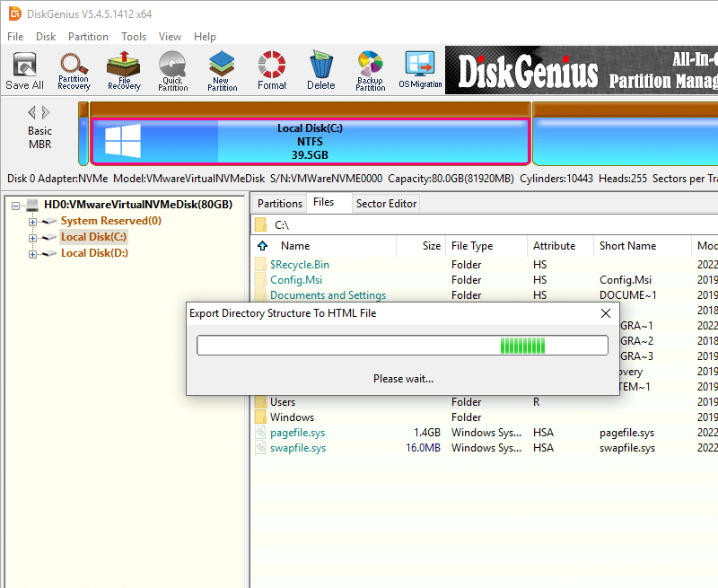
Task: Select System Reserved(0) in the tree
Action: pyautogui.click(x=110, y=221)
